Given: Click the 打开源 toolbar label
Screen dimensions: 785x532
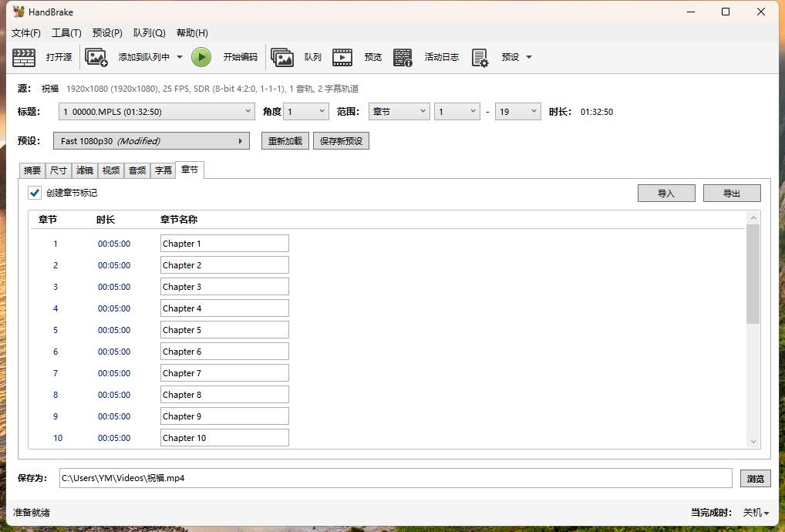Looking at the screenshot, I should (x=59, y=57).
